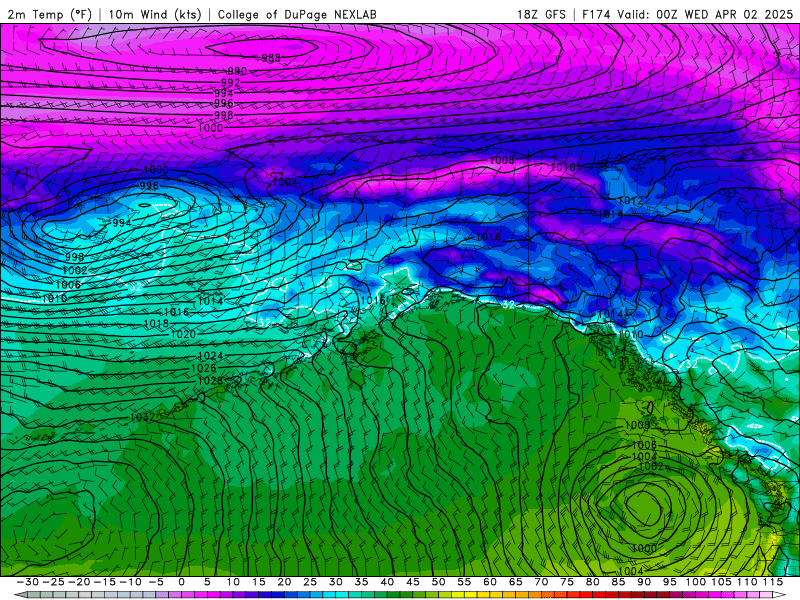
Task: Select the 1028 isobar label
Action: pyautogui.click(x=210, y=380)
